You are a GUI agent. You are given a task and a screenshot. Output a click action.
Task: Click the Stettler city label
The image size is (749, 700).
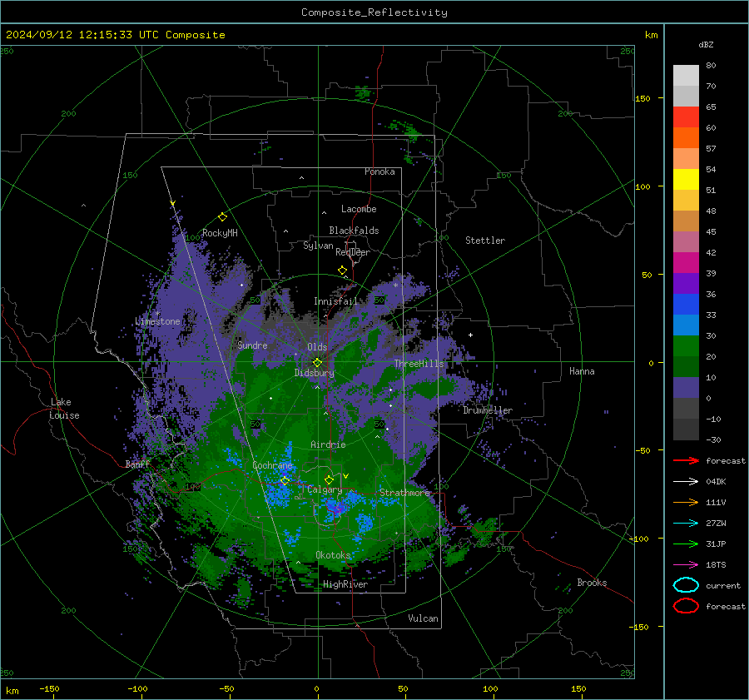(485, 241)
